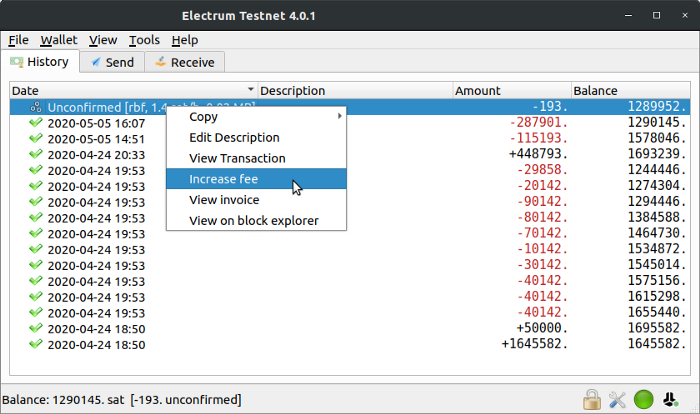
Task: Choose View Transaction in context menu
Action: point(256,158)
